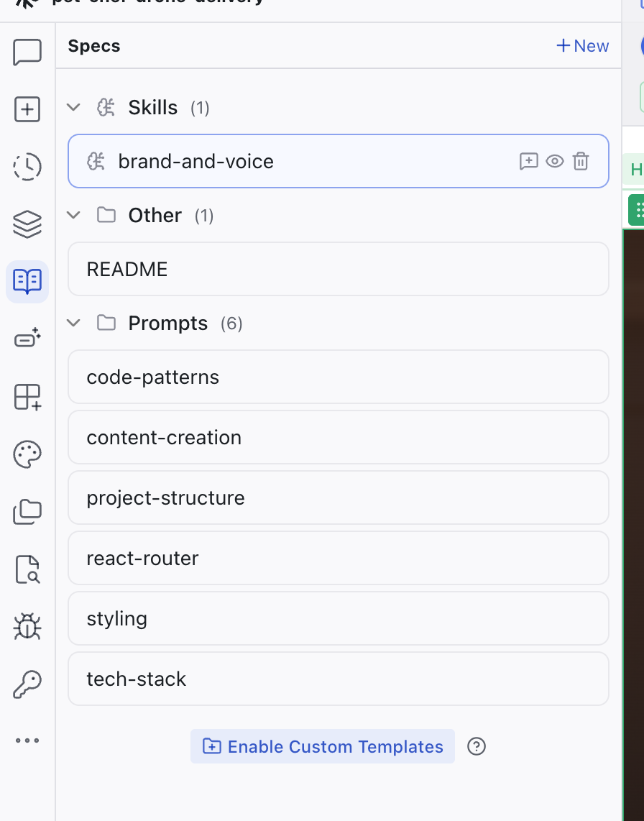Select the stacked layers panel icon
This screenshot has height=821, width=644.
27,224
